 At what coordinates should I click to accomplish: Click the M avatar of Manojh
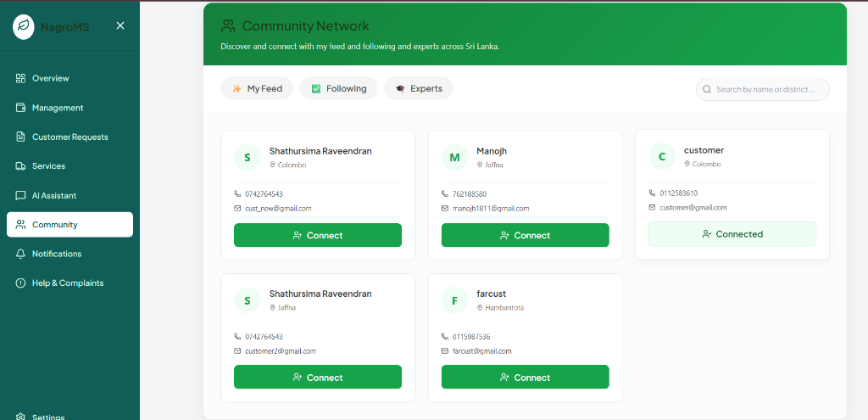coord(454,157)
